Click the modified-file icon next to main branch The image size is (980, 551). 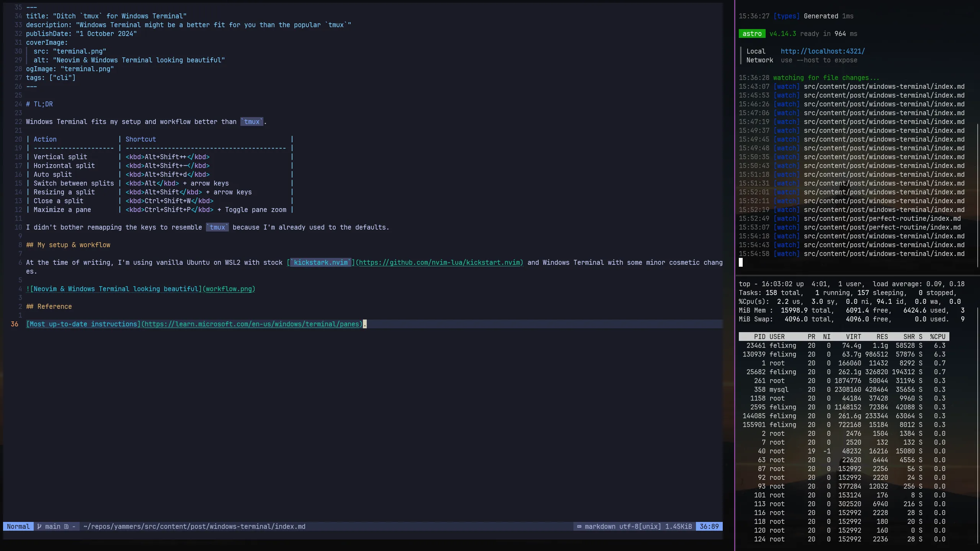pos(66,527)
